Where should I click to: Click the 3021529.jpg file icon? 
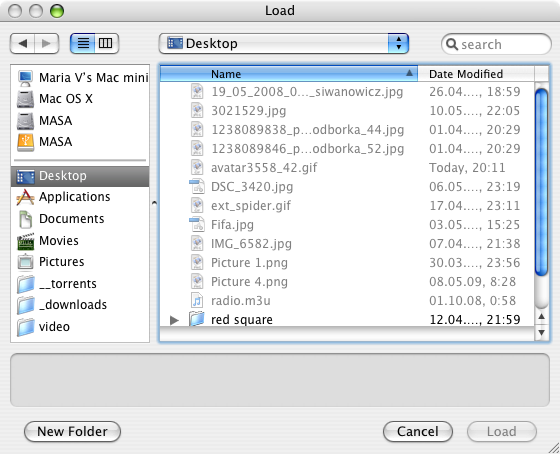pos(197,110)
